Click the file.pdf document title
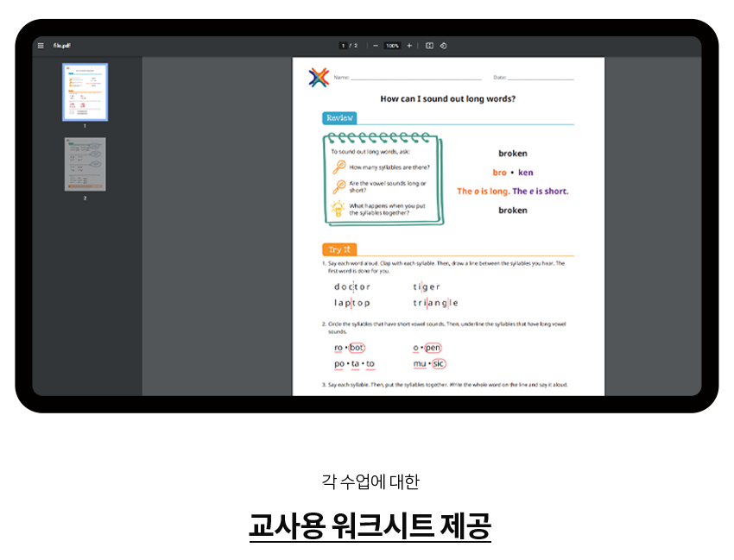 tap(61, 46)
